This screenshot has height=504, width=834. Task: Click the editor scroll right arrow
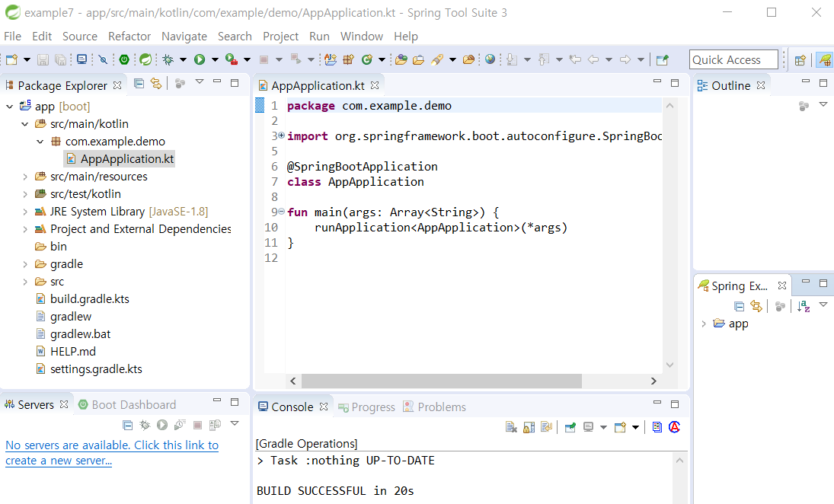[653, 381]
